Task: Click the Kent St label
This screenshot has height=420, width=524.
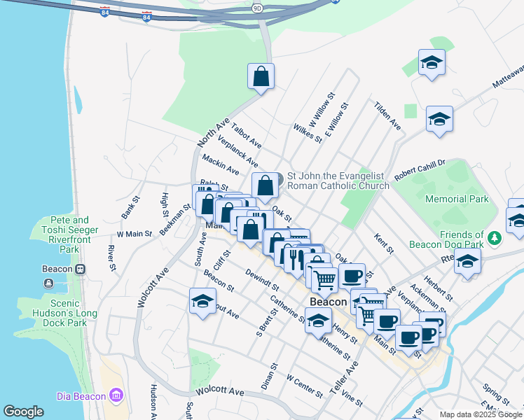Action: pyautogui.click(x=384, y=244)
